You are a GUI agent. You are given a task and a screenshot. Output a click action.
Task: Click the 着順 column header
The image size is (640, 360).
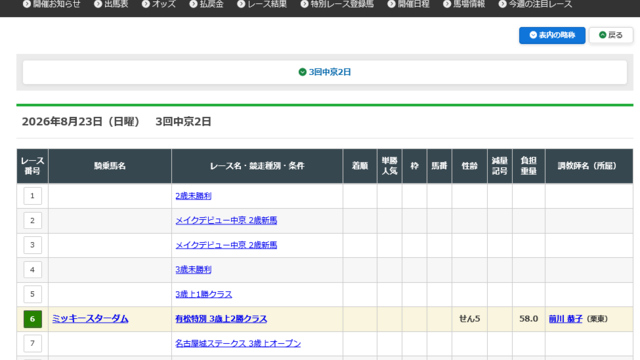point(360,166)
